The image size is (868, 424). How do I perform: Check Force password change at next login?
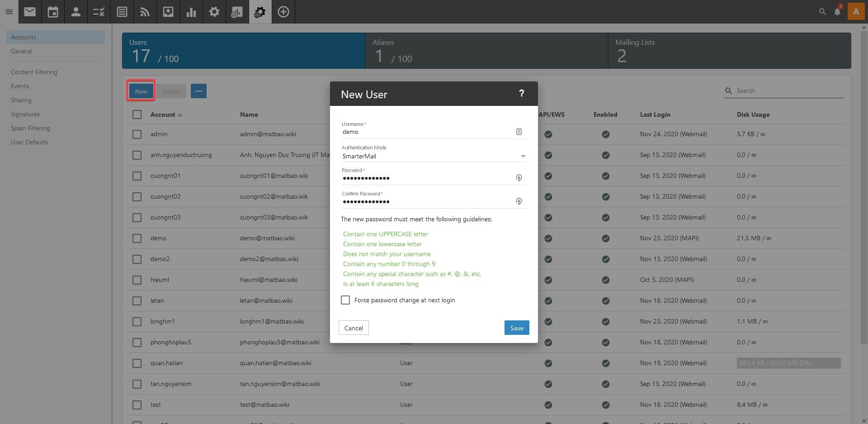(345, 300)
